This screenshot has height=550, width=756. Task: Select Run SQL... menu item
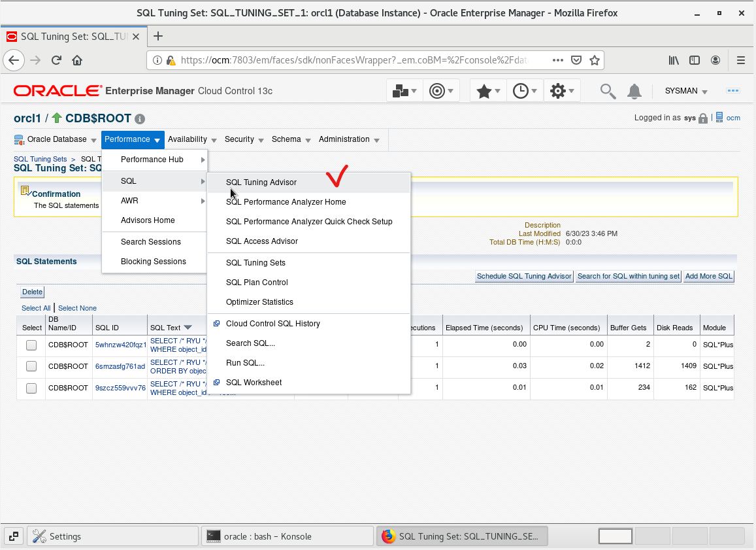pyautogui.click(x=308, y=364)
